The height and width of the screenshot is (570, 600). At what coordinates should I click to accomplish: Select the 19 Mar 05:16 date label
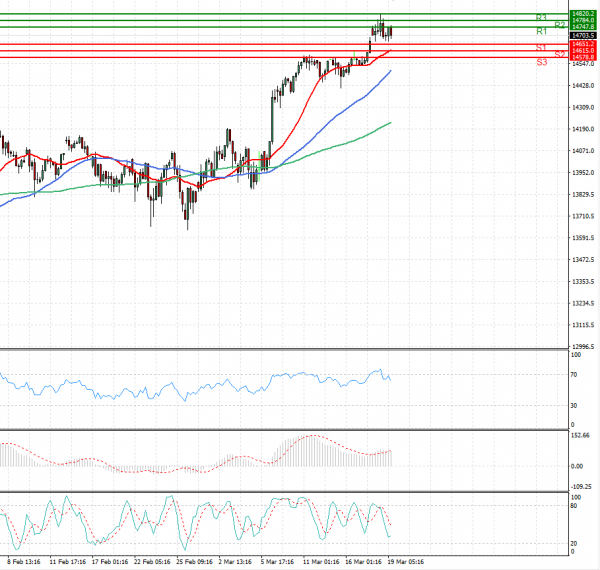pyautogui.click(x=407, y=563)
